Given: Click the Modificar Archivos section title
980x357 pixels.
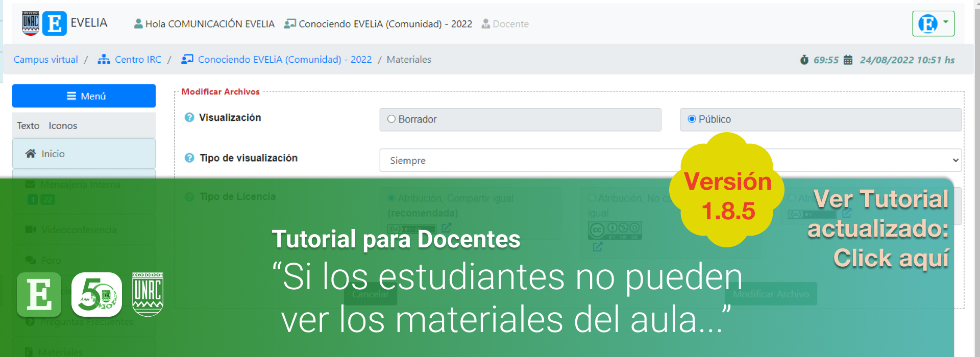Looking at the screenshot, I should click(220, 92).
